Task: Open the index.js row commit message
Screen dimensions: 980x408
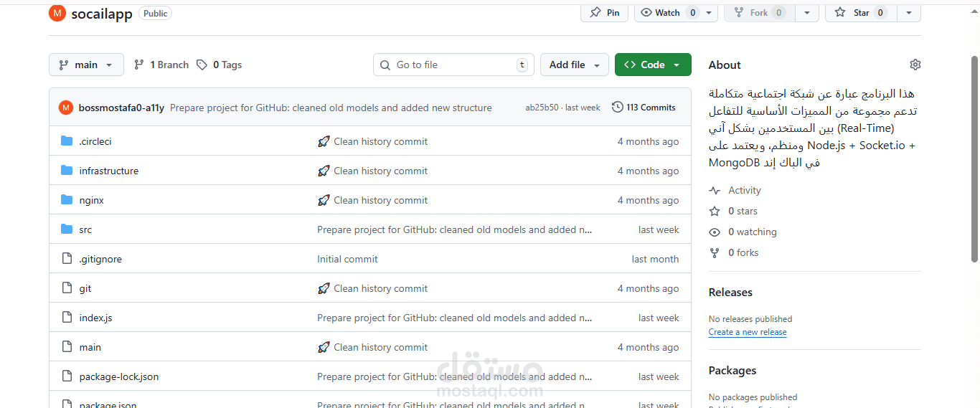Action: pyautogui.click(x=455, y=318)
